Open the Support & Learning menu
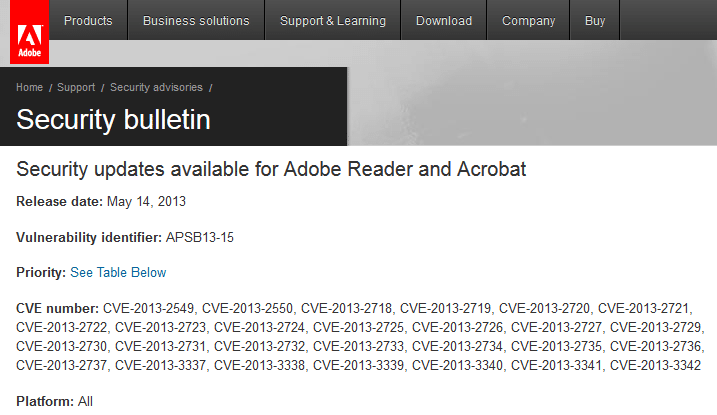This screenshot has width=717, height=415. [333, 21]
